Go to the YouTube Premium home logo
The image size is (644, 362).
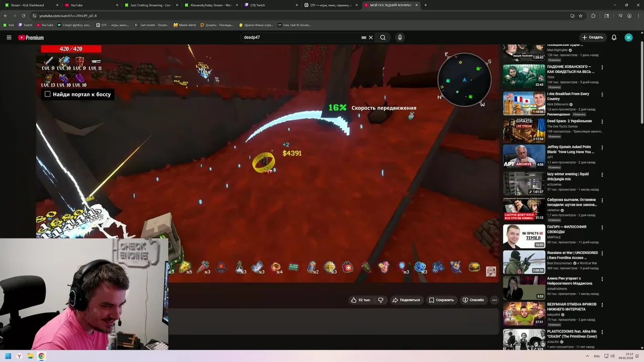pyautogui.click(x=31, y=38)
